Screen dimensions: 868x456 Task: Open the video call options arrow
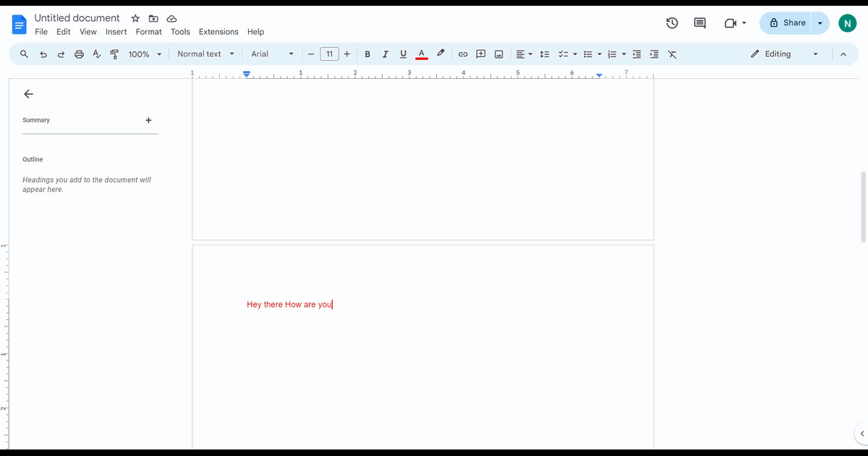pos(744,23)
